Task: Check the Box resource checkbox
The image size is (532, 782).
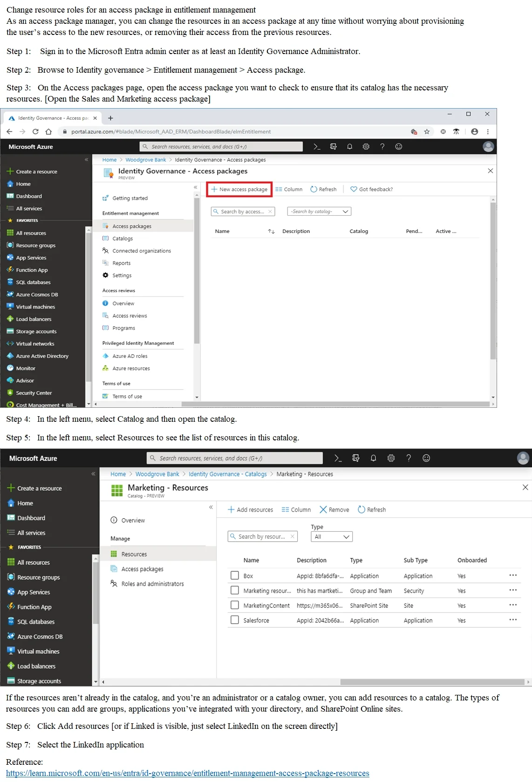Action: tap(235, 576)
